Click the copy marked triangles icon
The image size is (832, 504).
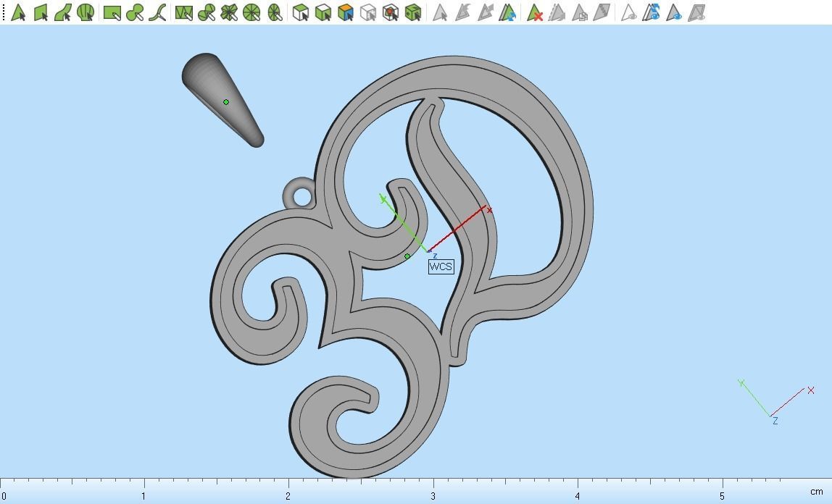click(580, 12)
